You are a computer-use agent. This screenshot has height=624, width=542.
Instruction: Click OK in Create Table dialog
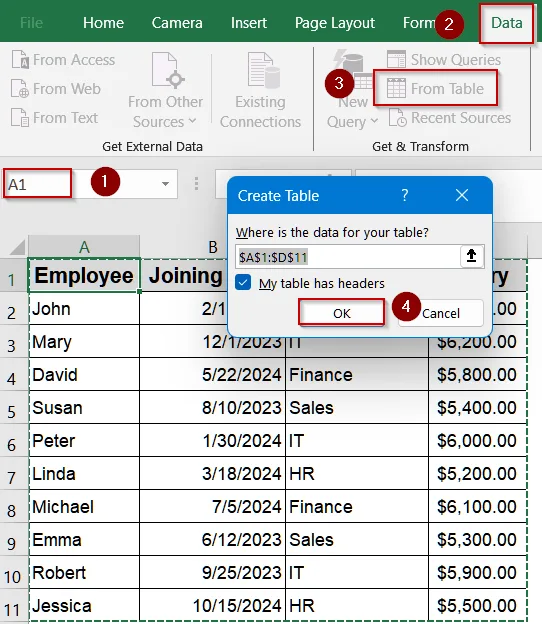click(x=342, y=313)
